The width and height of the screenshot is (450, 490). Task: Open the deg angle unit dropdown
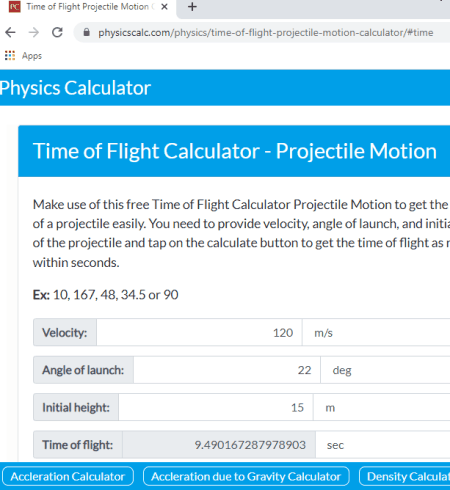(x=385, y=370)
